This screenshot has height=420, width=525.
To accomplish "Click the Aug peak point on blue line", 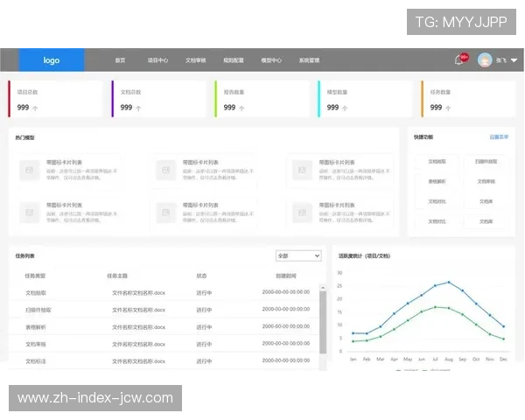I will point(449,283).
